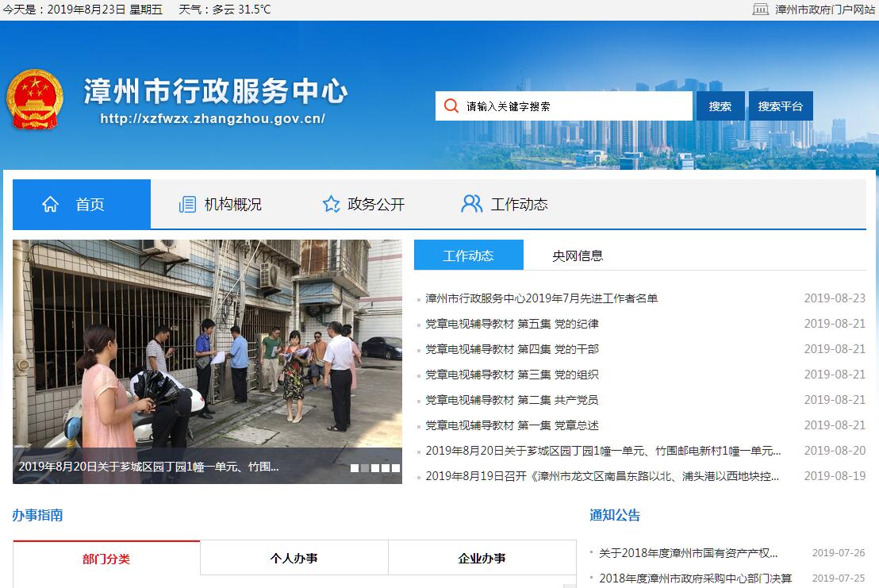Screen dimensions: 879x588
Task: Open 党章电视辅导教材 第五集 党的纪律 article
Action: click(512, 324)
